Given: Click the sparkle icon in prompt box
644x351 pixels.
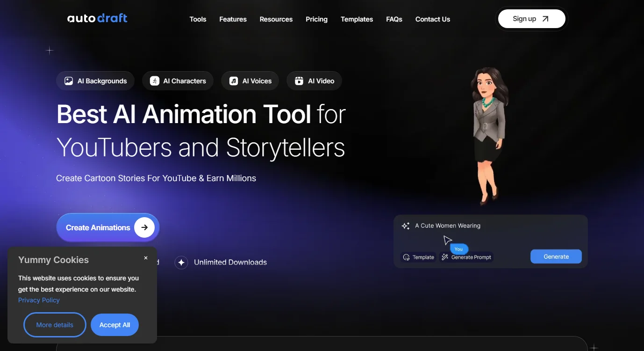Looking at the screenshot, I should click(x=406, y=226).
